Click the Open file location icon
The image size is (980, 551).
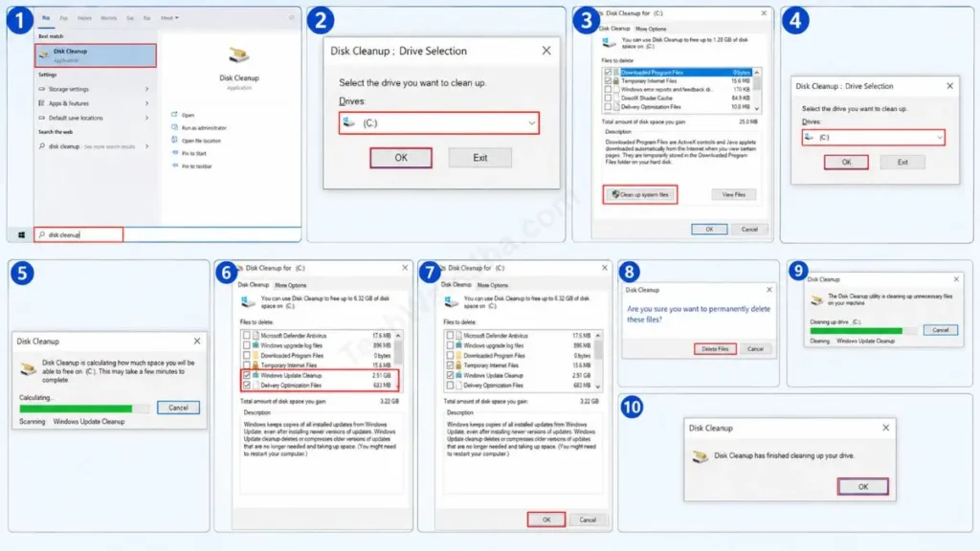174,141
